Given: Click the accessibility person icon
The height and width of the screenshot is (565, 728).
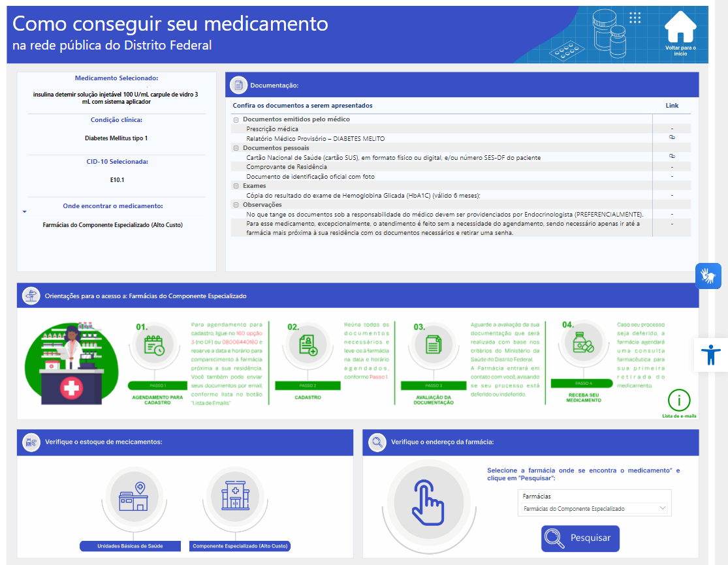Looking at the screenshot, I should point(711,355).
